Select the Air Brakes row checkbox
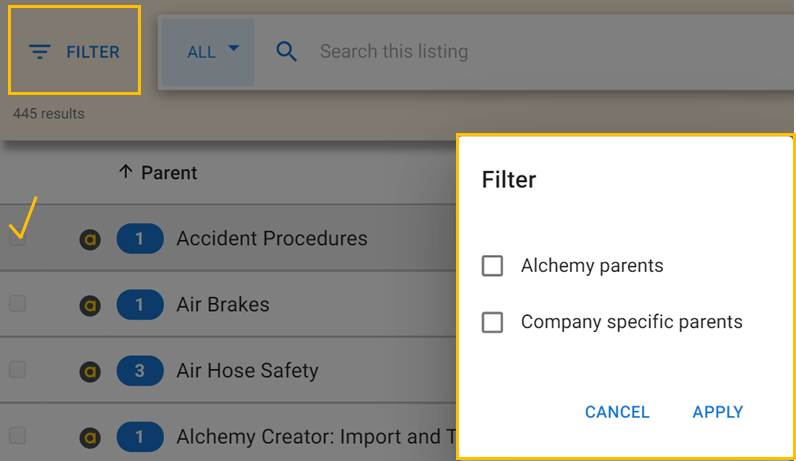Screen dimensions: 796x461 (17, 304)
